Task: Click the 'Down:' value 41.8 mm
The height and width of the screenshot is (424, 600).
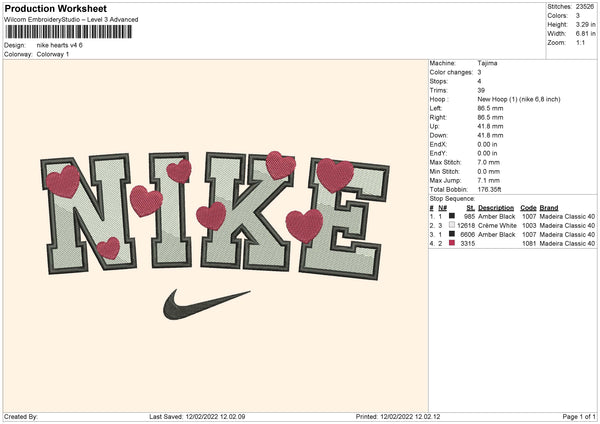Action: (490, 135)
